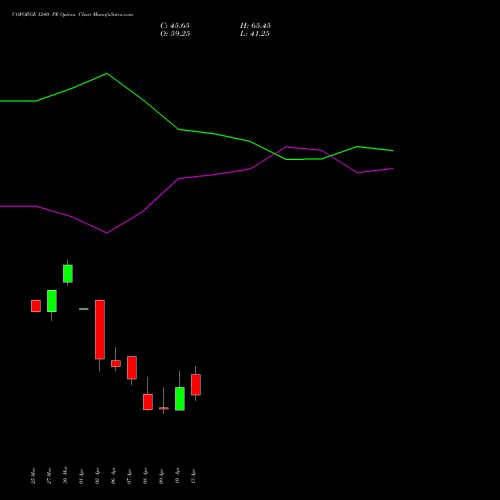This screenshot has width=500, height=500.
Task: Click the green candle for 10 Apr
Action: (180, 399)
